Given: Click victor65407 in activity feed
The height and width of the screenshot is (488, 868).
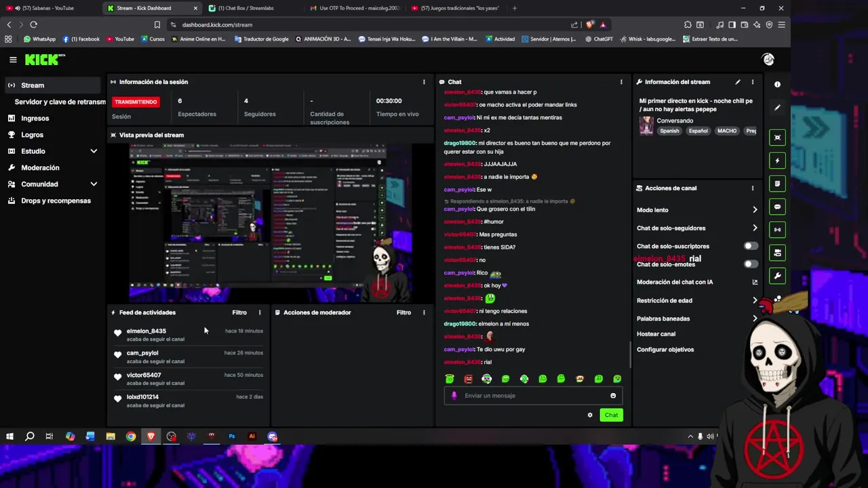Looking at the screenshot, I should pyautogui.click(x=144, y=375).
